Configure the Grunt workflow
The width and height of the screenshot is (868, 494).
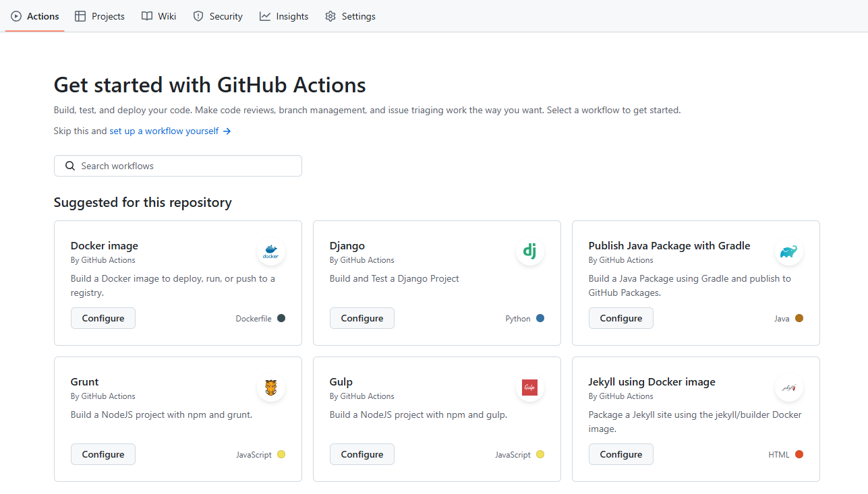[103, 454]
